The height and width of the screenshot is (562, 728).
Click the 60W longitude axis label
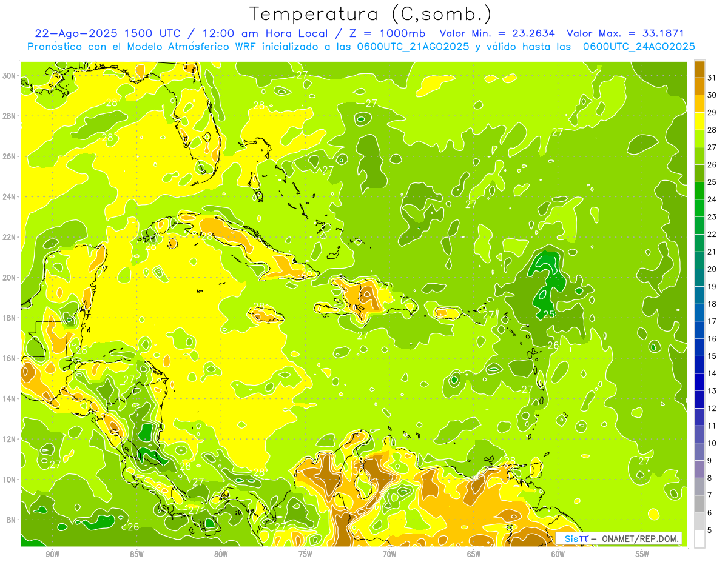point(558,554)
